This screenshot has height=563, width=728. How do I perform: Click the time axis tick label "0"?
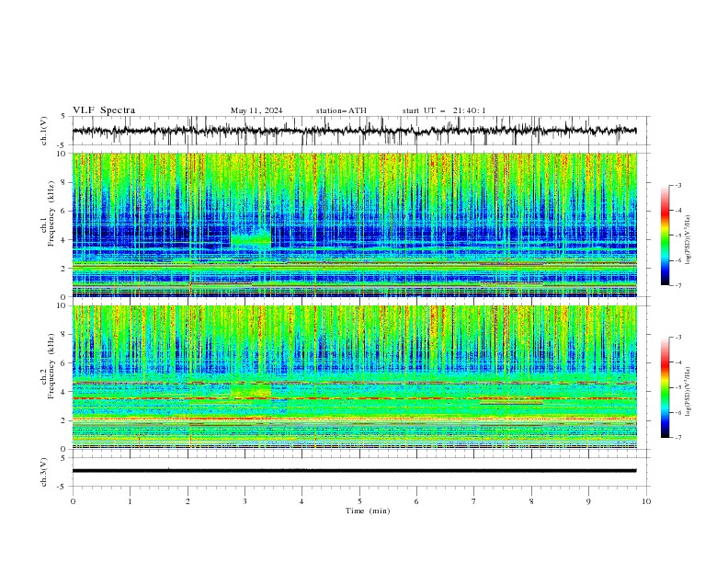[x=73, y=501]
